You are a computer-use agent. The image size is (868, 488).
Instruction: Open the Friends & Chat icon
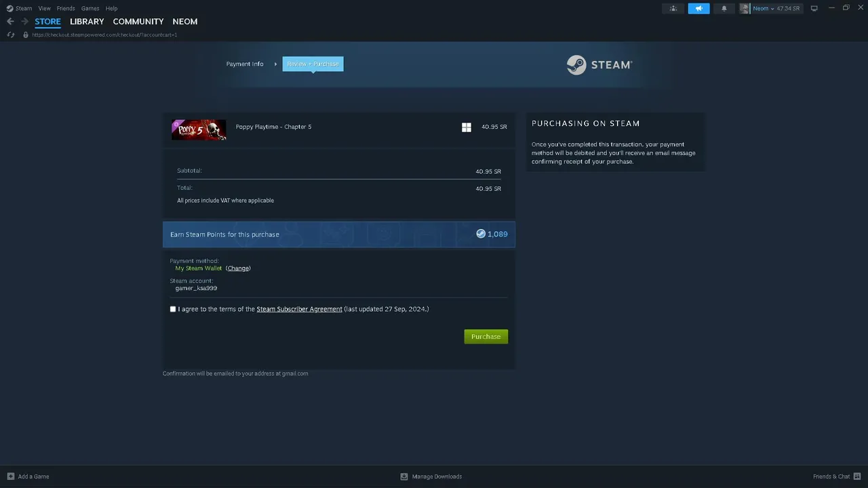[857, 476]
